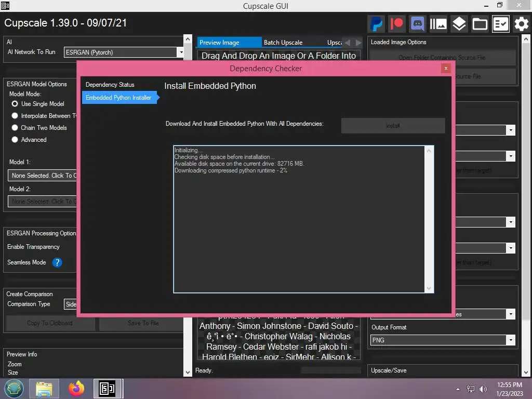The width and height of the screenshot is (532, 399).
Task: Open the PayPal donation icon
Action: (x=376, y=24)
